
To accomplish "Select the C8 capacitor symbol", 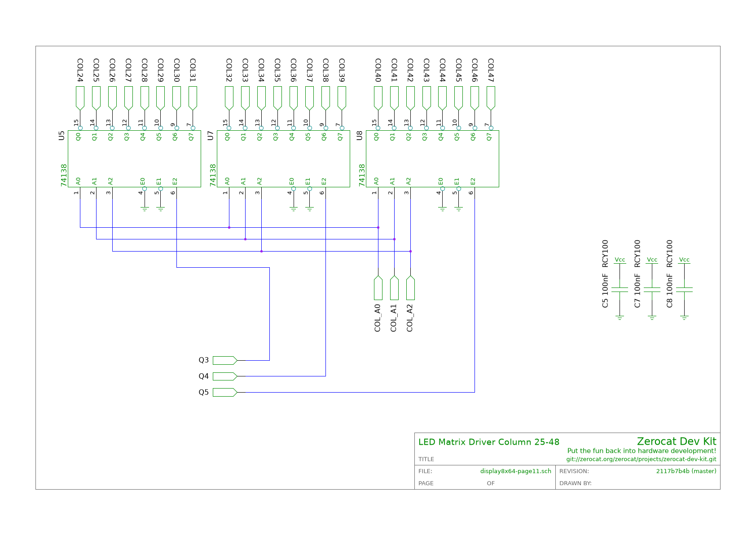I will point(685,290).
